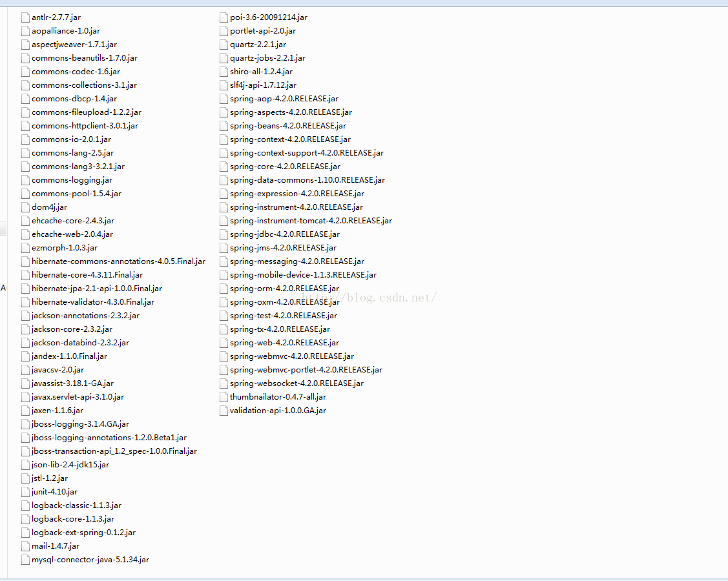Select jboss-transaction-api_1.2_spec-1.0.0.Final.jar file name

click(x=114, y=451)
